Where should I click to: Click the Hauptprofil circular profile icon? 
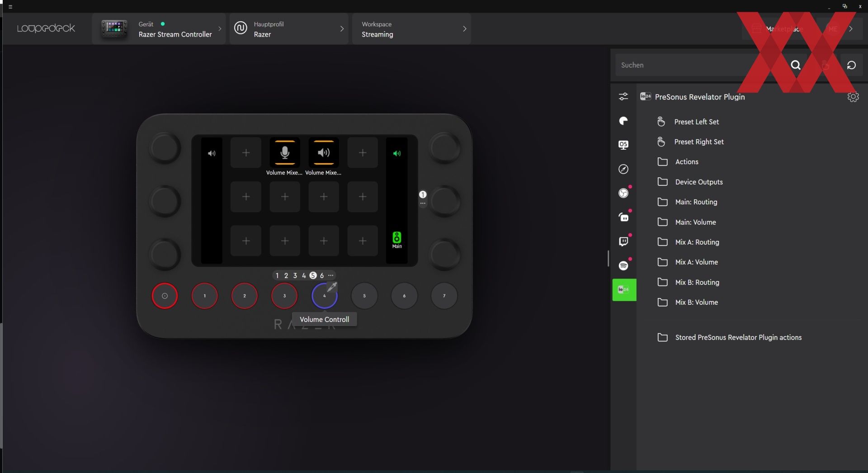coord(241,28)
